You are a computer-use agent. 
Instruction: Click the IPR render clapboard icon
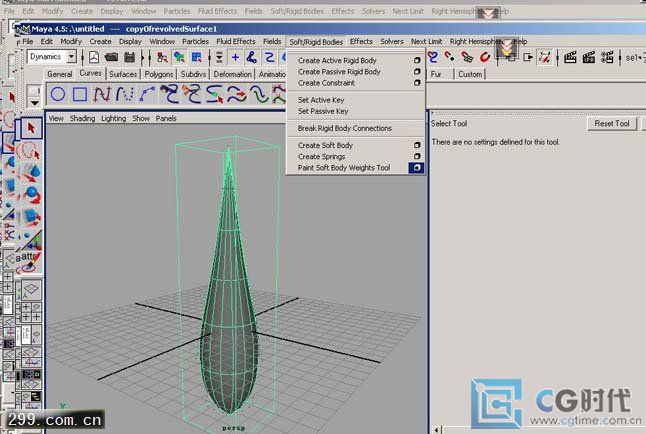coord(588,57)
